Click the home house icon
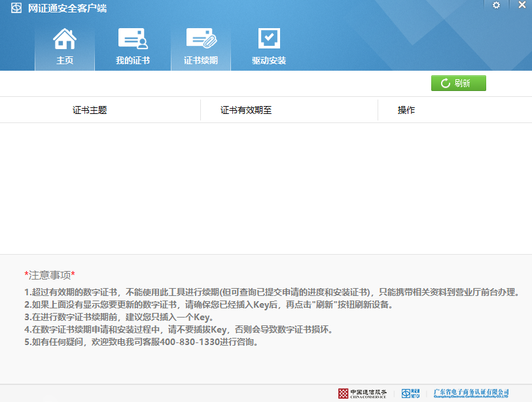The width and height of the screenshot is (532, 402). 64,39
